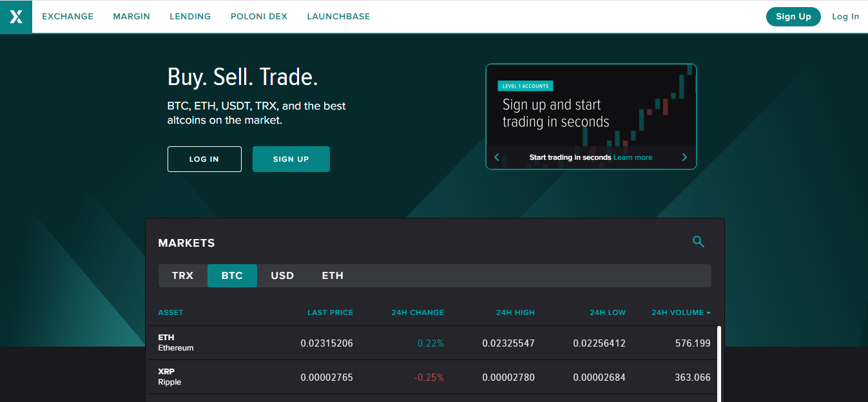Go to previous banner slide arrow
Image resolution: width=868 pixels, height=402 pixels.
click(x=497, y=157)
